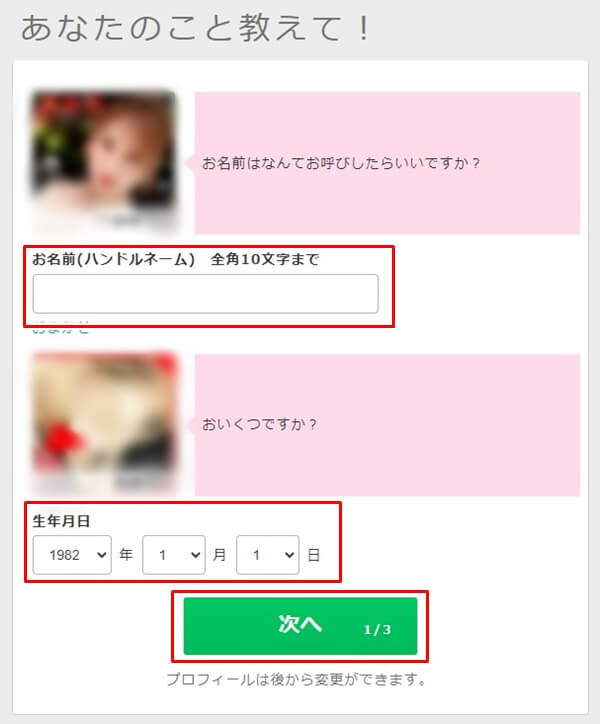The height and width of the screenshot is (724, 600).
Task: Click the おいくつですか speech bubble
Action: 387,425
